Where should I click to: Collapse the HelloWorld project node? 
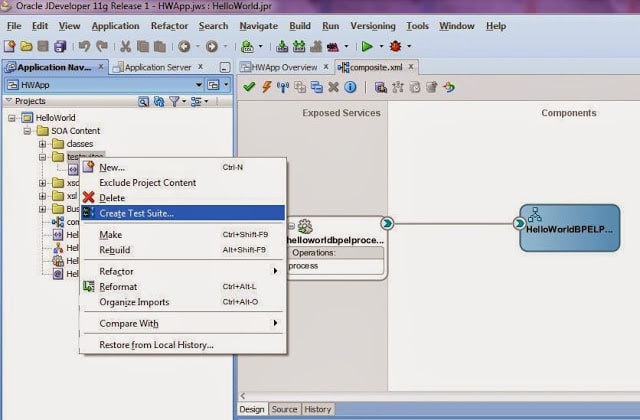[x=12, y=118]
